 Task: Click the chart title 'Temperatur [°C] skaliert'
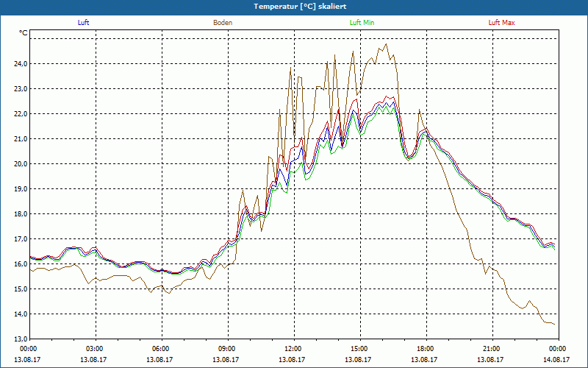300,7
